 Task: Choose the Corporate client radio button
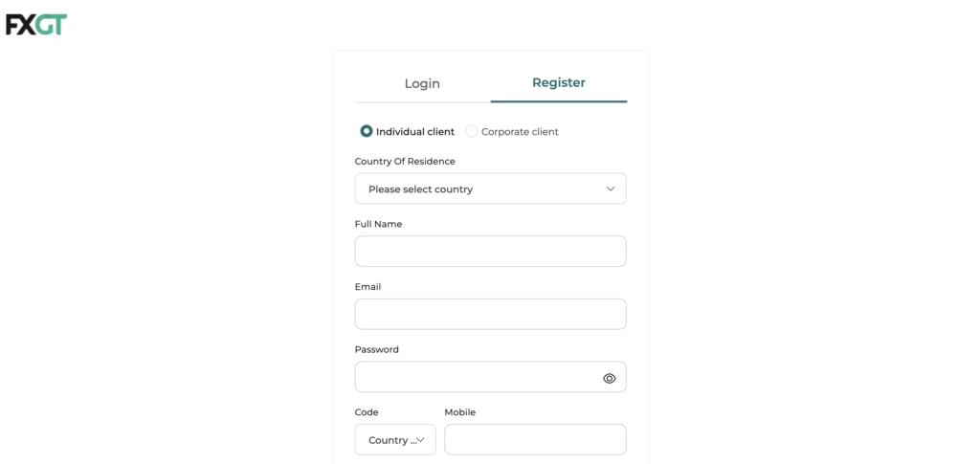click(x=472, y=131)
